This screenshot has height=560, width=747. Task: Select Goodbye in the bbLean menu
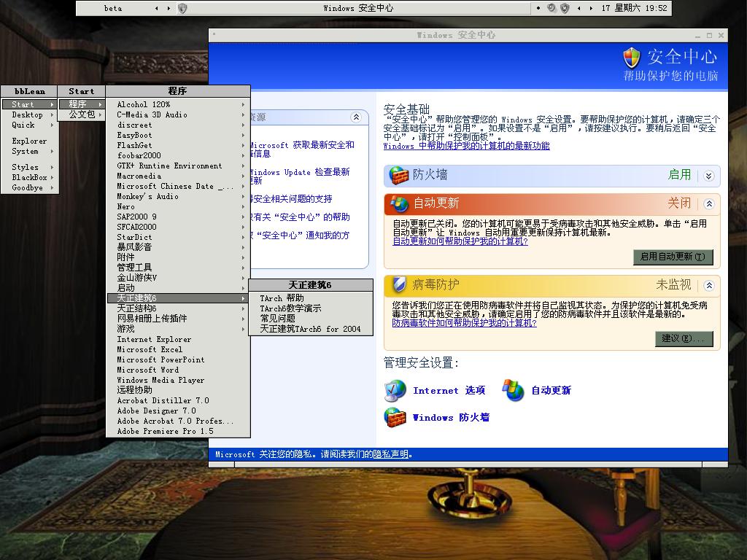point(29,187)
